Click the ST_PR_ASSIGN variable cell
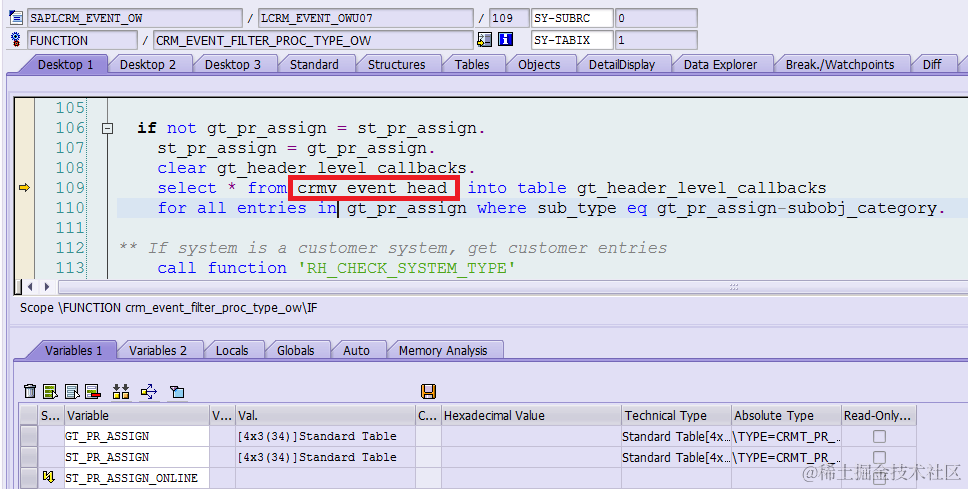Viewport: 968px width, 489px height. pyautogui.click(x=136, y=458)
